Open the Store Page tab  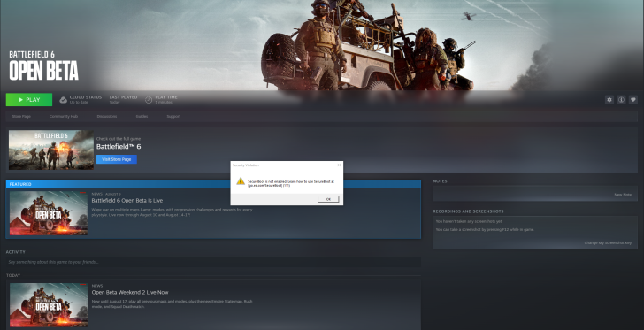tap(21, 116)
